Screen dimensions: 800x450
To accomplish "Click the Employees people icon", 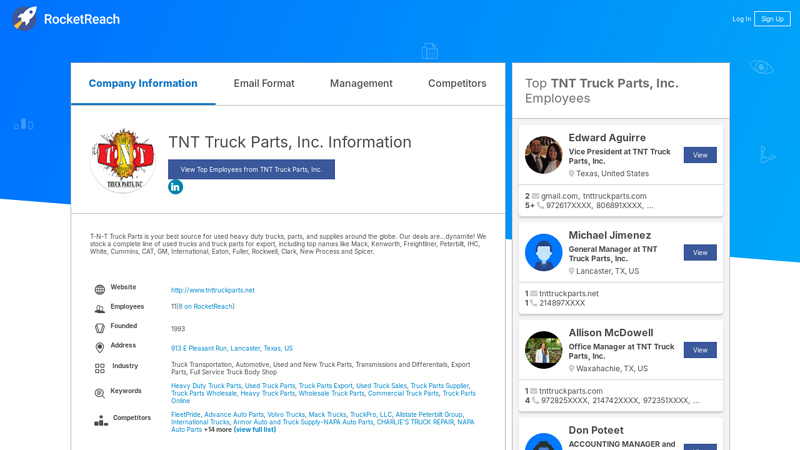I will tap(99, 309).
